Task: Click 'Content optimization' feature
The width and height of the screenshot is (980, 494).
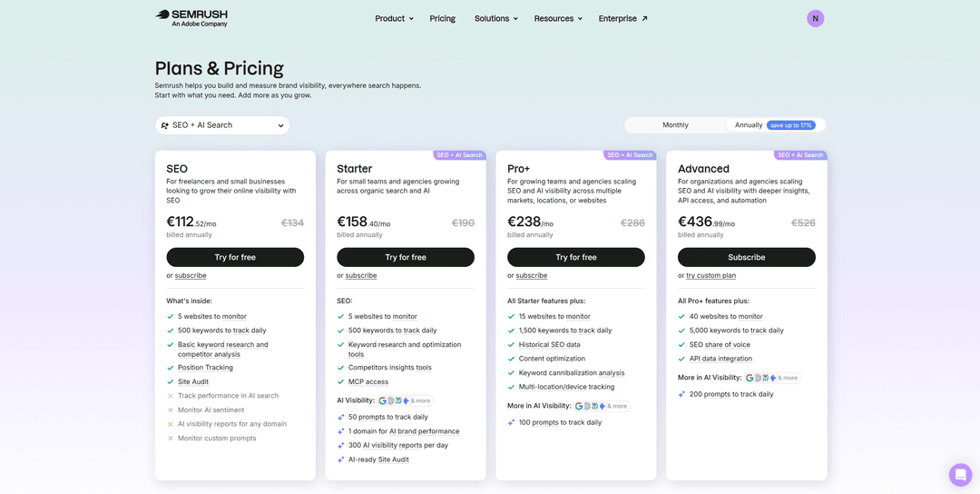Action: pos(552,359)
